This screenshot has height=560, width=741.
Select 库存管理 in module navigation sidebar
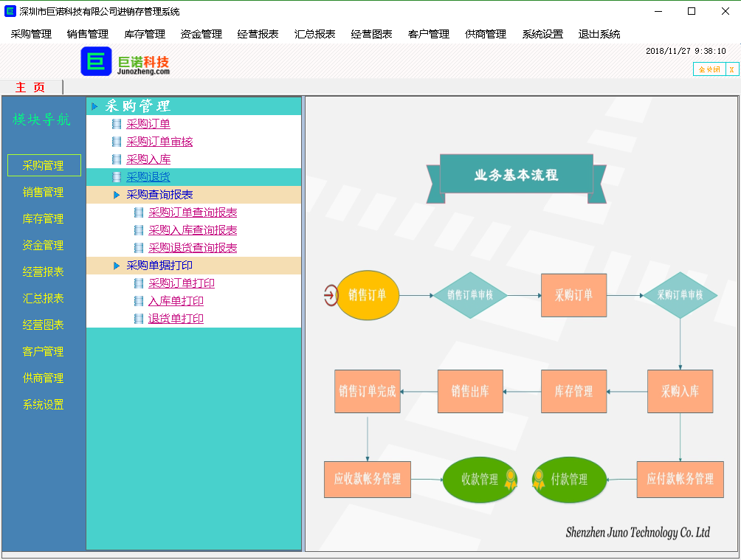click(43, 218)
